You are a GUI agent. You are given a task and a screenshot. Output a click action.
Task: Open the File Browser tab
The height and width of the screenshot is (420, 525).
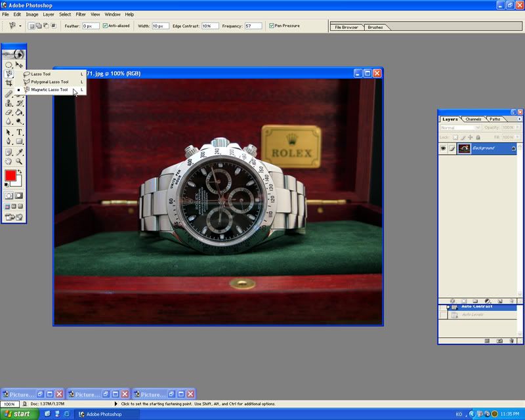click(346, 28)
